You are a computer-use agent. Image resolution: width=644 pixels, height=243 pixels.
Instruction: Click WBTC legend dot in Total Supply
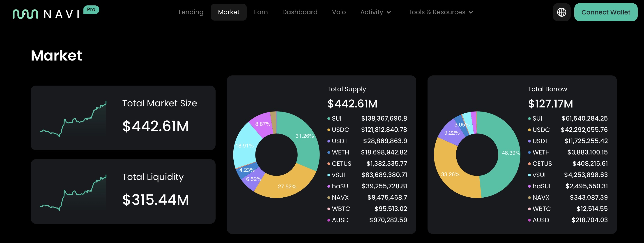point(329,209)
